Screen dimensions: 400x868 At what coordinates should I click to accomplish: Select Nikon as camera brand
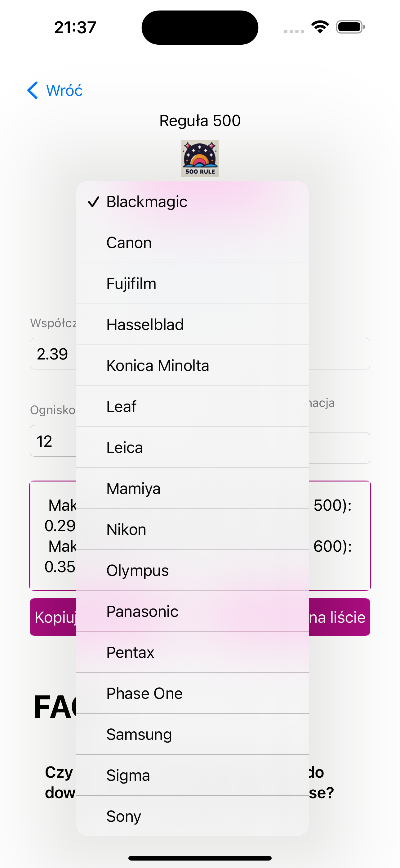(x=193, y=529)
